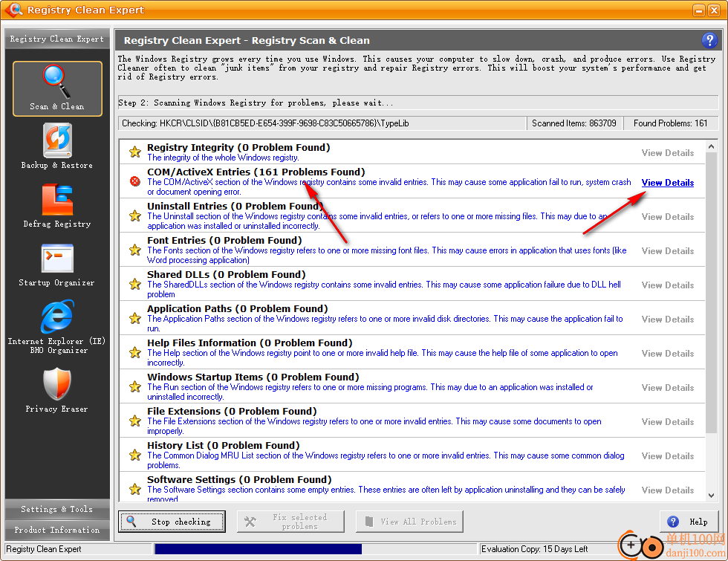Image resolution: width=728 pixels, height=561 pixels.
Task: Click the star icon beside Uninstall Entries
Action: point(135,215)
